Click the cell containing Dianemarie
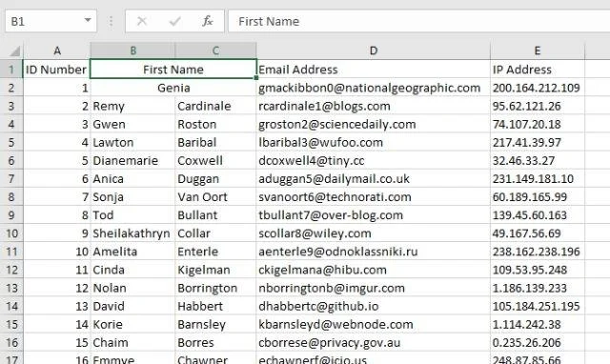This screenshot has height=364, width=610. (132, 160)
